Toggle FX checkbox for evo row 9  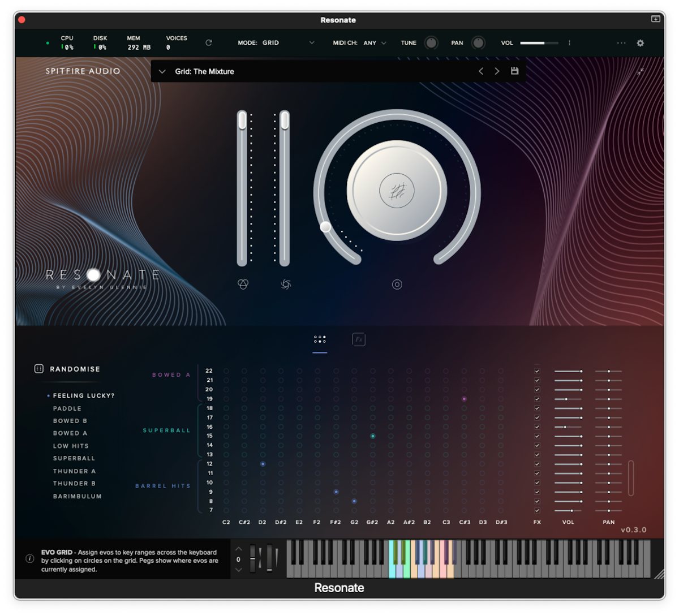[x=537, y=492]
